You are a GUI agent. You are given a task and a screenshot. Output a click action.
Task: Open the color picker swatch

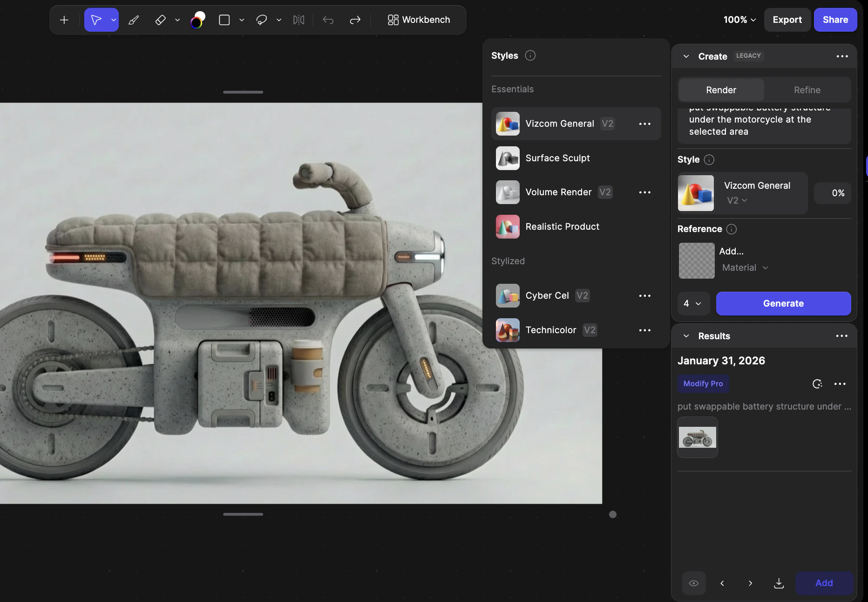point(197,20)
